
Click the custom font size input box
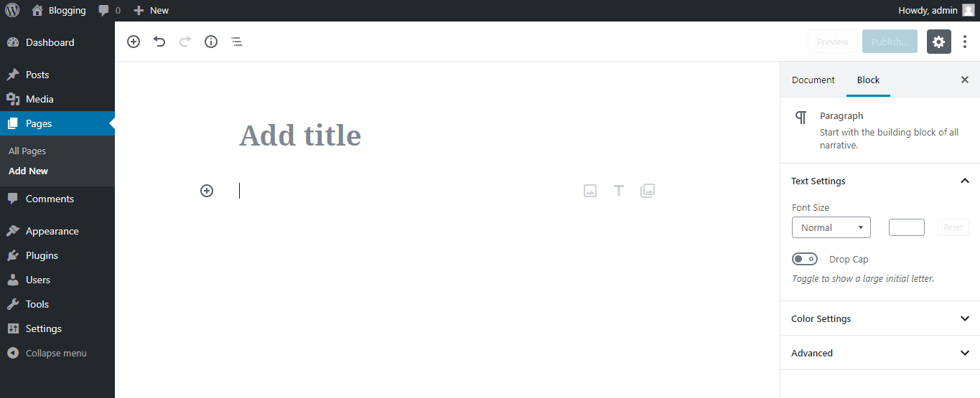(x=907, y=227)
